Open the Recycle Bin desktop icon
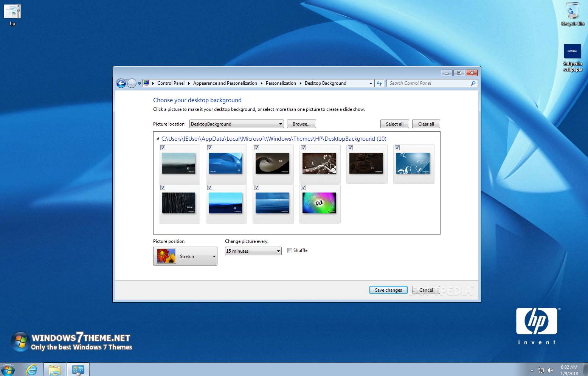The width and height of the screenshot is (588, 376). click(x=572, y=14)
